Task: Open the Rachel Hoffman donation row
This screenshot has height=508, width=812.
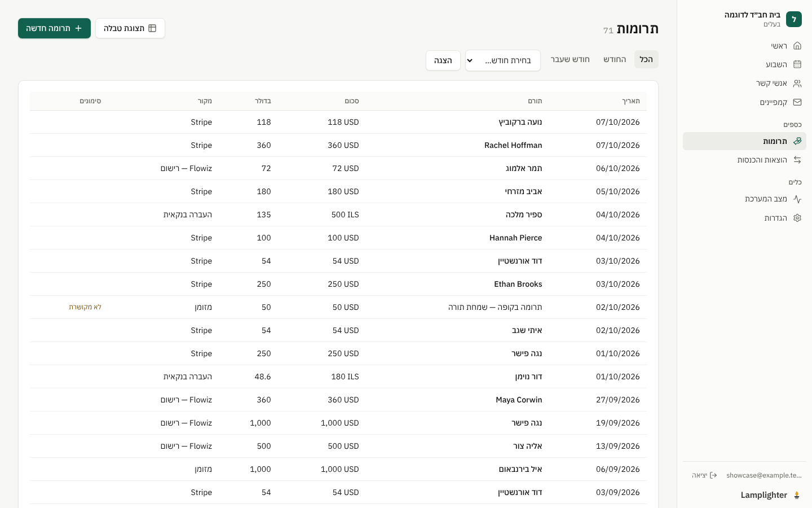Action: tap(338, 145)
